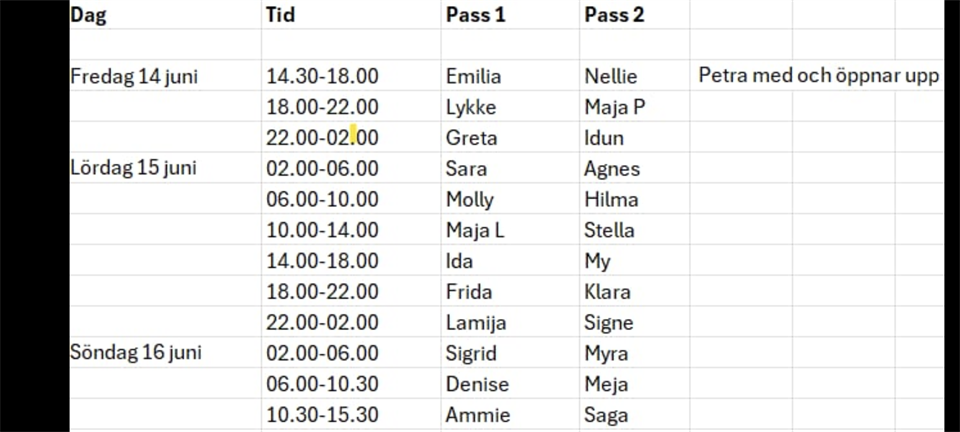Select the cell containing Emilia
Screen dimensions: 960x432
coord(474,77)
